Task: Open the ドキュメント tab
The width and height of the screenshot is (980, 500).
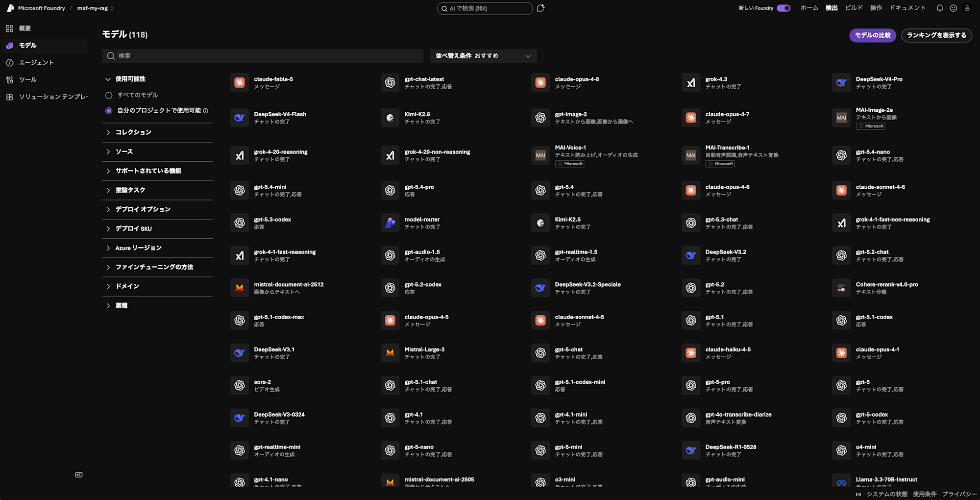Action: (907, 8)
